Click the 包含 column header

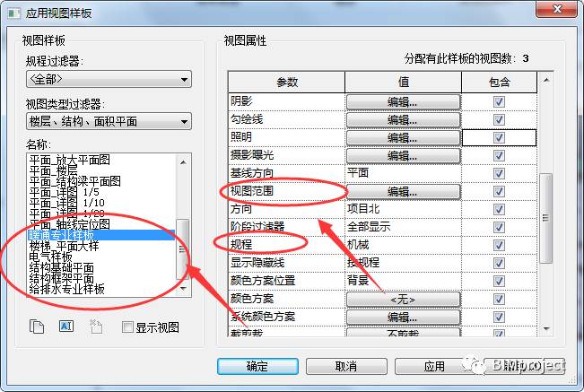[x=499, y=82]
